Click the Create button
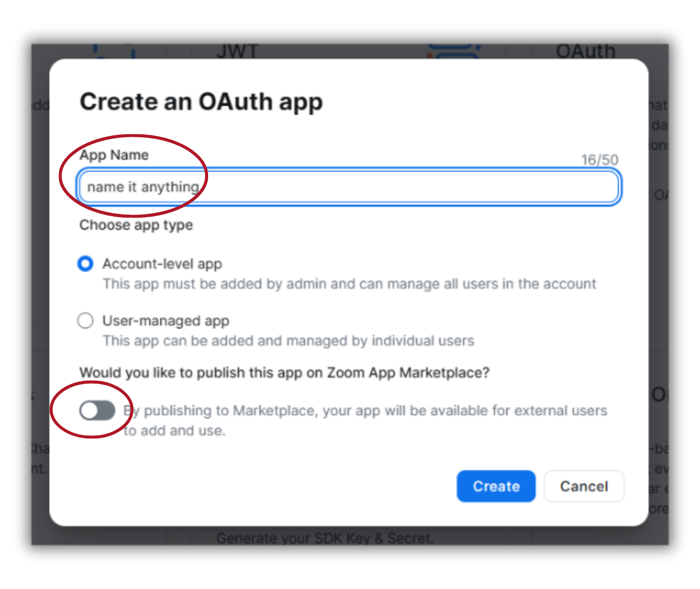Image resolution: width=700 pixels, height=589 pixels. [496, 486]
